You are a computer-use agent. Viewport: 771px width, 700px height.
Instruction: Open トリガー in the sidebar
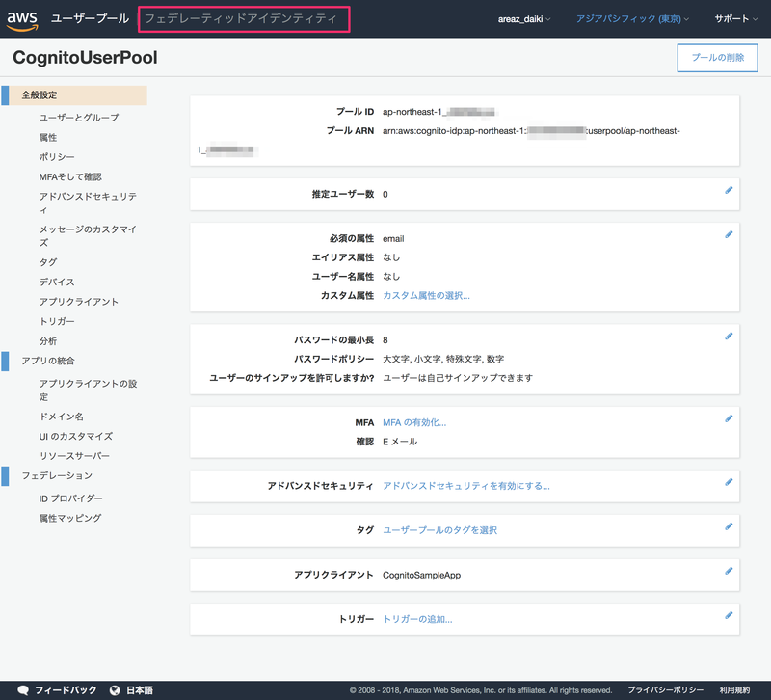pyautogui.click(x=57, y=321)
